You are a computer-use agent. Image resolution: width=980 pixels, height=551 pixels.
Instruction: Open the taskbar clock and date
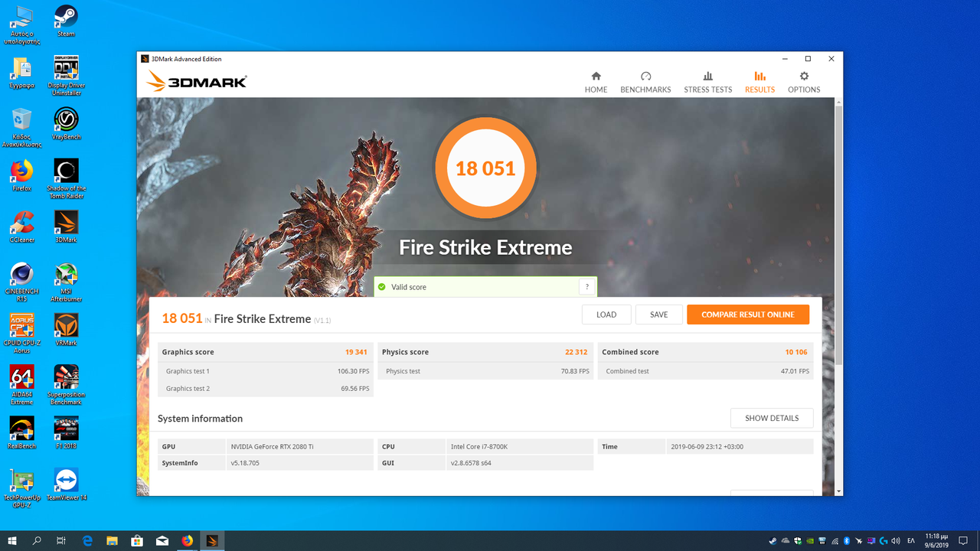click(936, 540)
